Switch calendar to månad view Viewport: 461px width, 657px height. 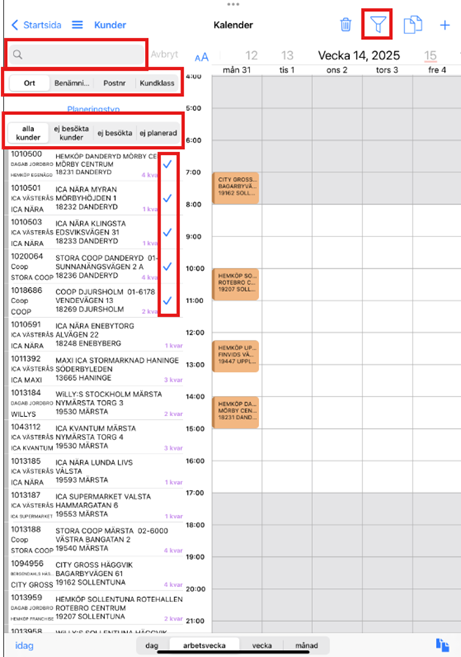pyautogui.click(x=306, y=646)
